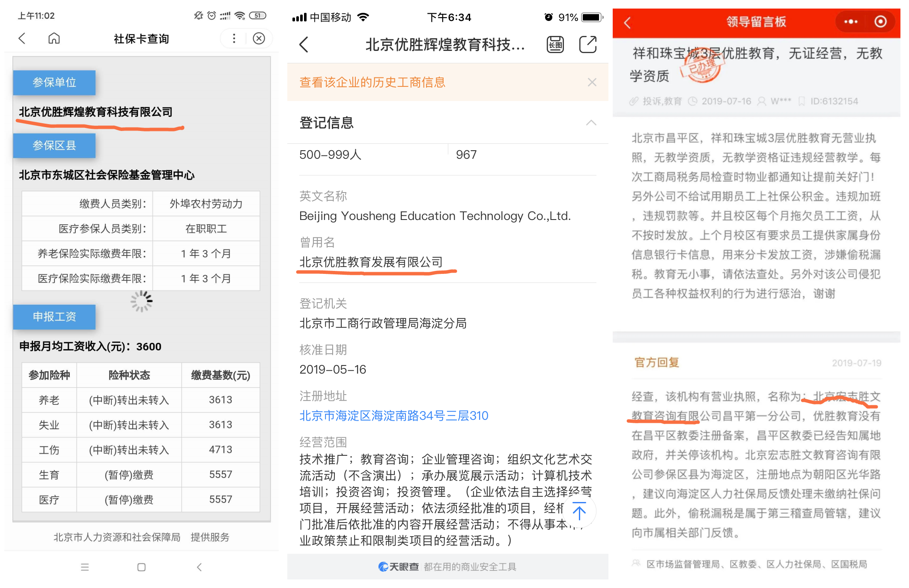Dismiss the 历史工商信息 banner
The width and height of the screenshot is (909, 588).
click(x=592, y=82)
